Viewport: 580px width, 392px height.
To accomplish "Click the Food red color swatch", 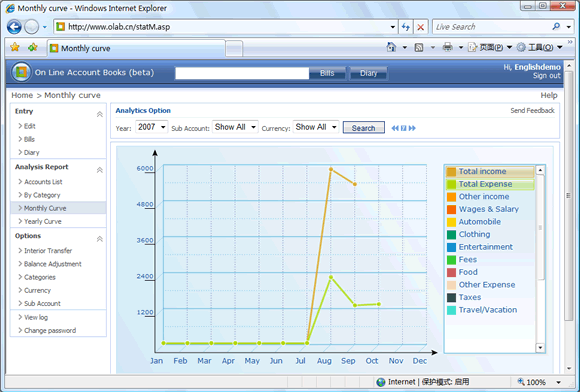I will pos(451,272).
